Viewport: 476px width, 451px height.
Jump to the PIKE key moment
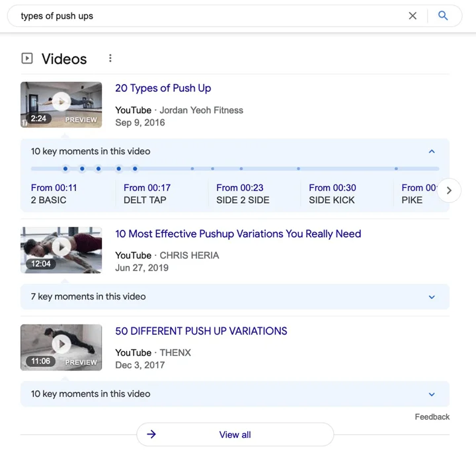click(419, 194)
